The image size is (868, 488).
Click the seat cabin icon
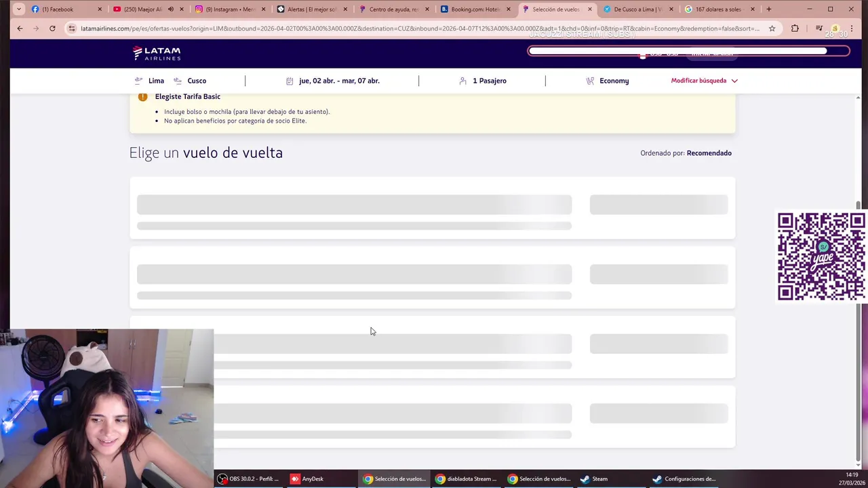(590, 81)
